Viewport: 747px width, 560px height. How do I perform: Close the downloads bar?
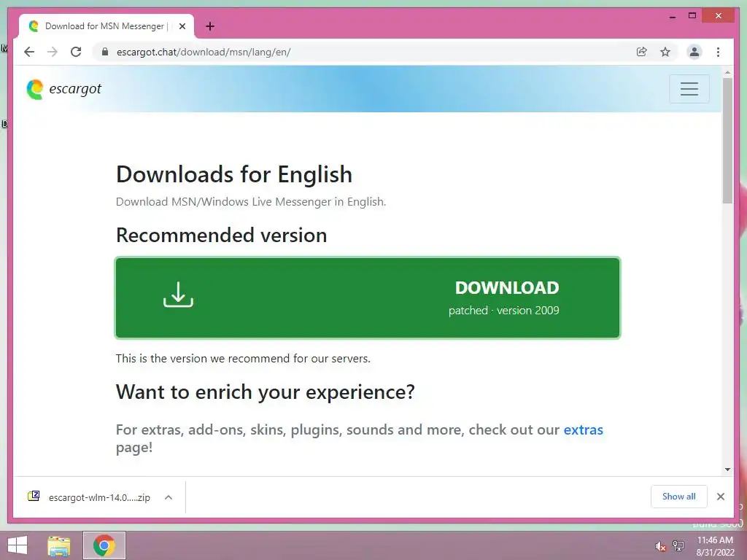(721, 497)
